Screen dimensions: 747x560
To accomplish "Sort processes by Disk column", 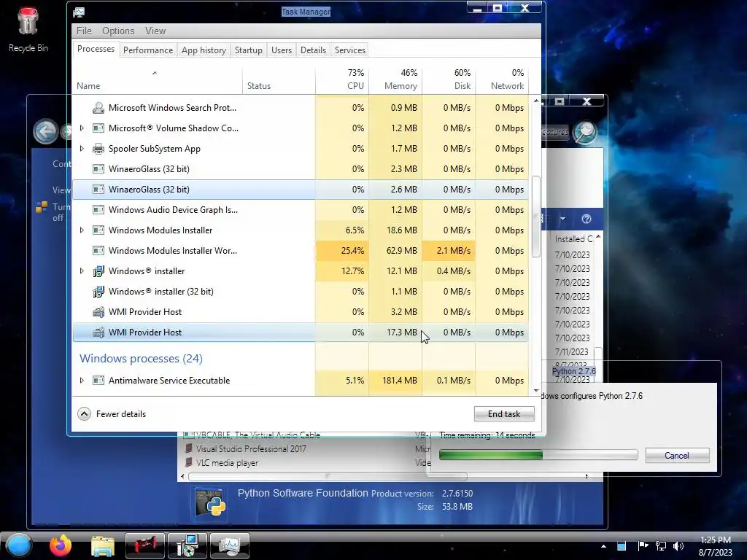I will click(x=449, y=79).
